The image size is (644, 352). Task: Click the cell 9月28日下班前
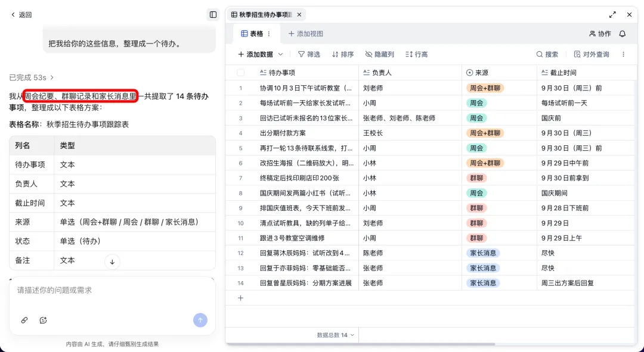[x=586, y=208]
